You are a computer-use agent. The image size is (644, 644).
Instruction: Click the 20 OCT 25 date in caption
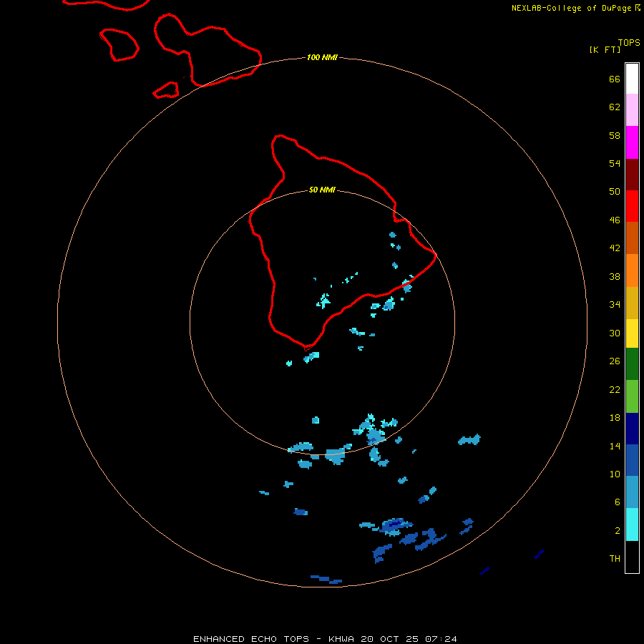tap(390, 639)
